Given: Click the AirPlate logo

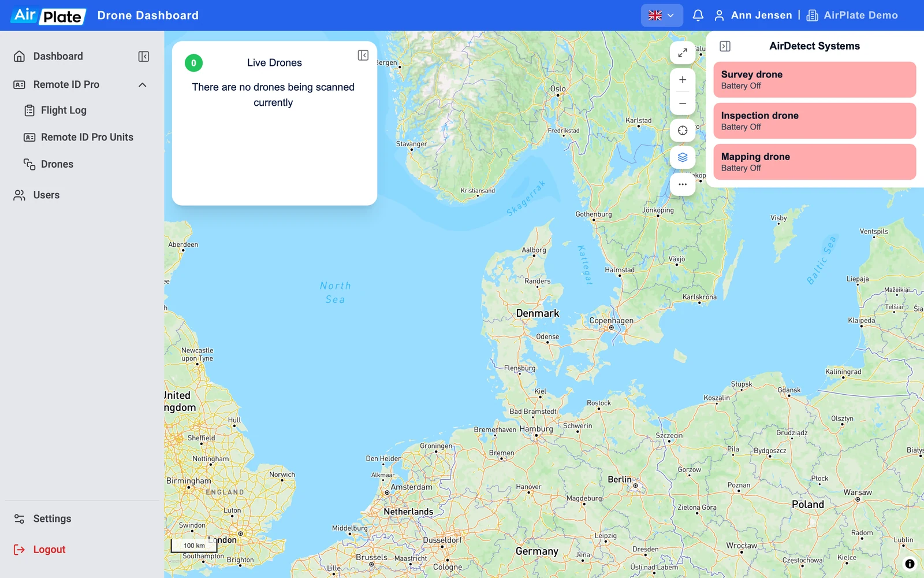Looking at the screenshot, I should (49, 16).
